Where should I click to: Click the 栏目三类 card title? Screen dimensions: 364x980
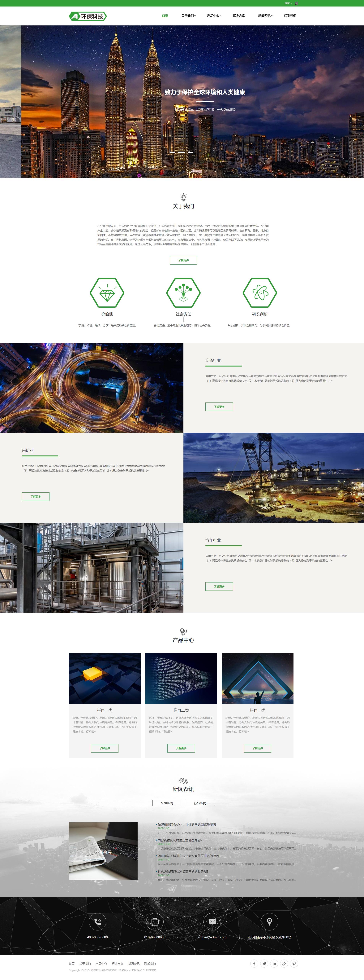pyautogui.click(x=258, y=710)
